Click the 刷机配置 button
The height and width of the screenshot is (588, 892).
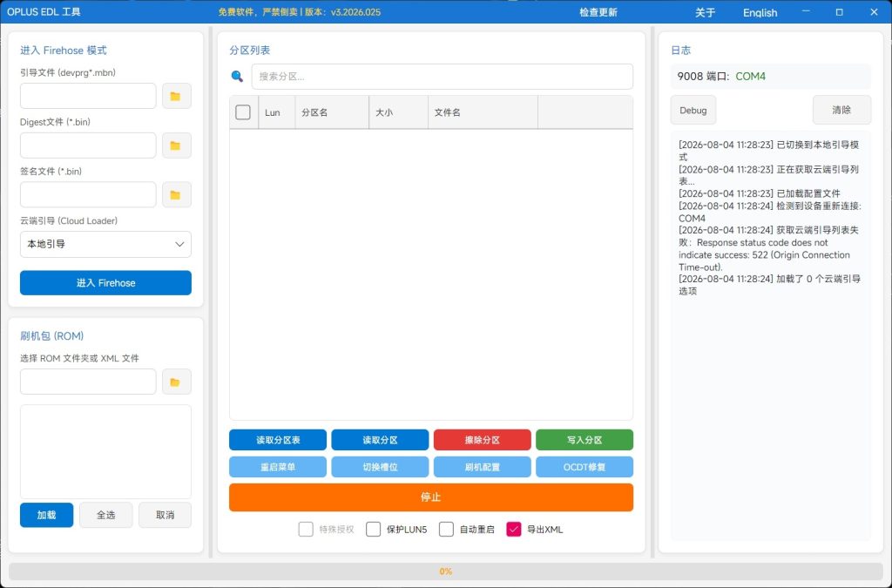pos(483,467)
